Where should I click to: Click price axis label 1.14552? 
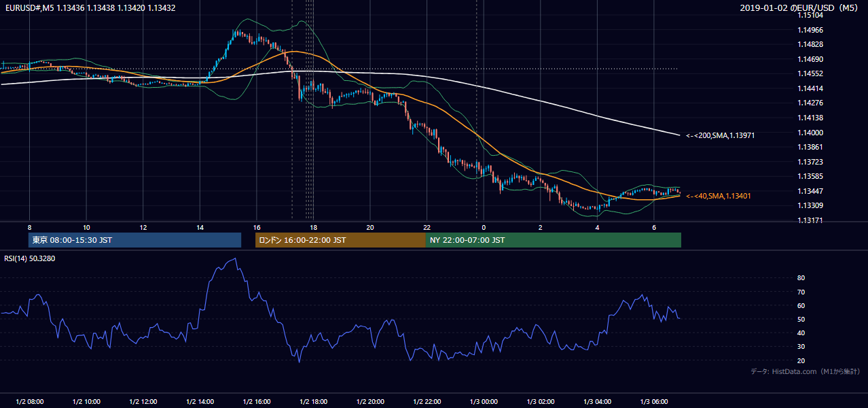pos(810,73)
